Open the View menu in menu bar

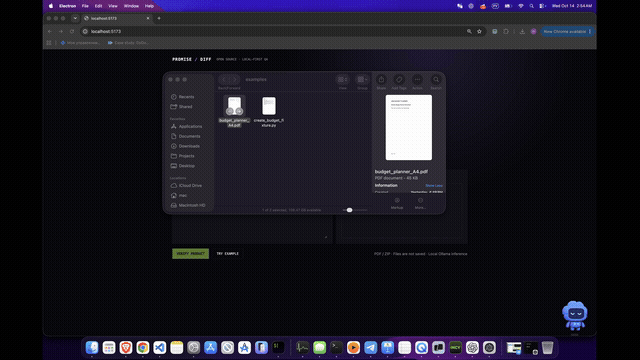[x=113, y=6]
